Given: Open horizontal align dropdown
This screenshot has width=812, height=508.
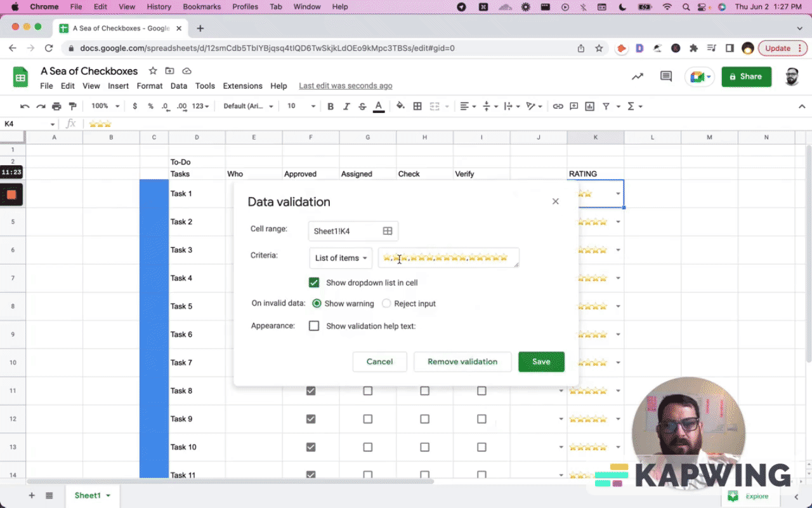Looking at the screenshot, I should pyautogui.click(x=468, y=106).
